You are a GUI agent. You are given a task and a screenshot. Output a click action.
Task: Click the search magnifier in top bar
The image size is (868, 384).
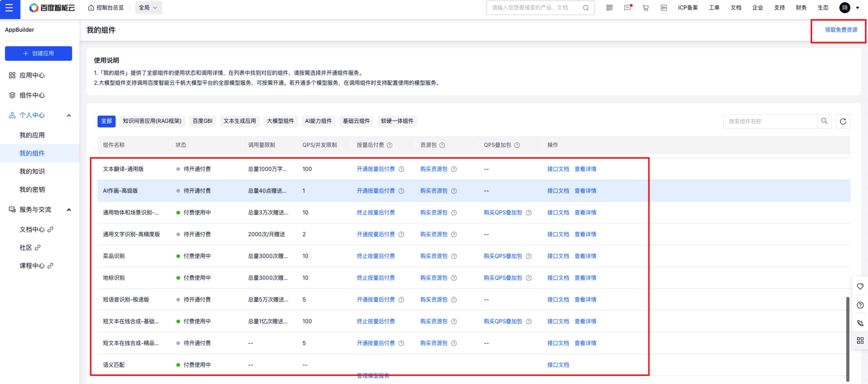[586, 8]
